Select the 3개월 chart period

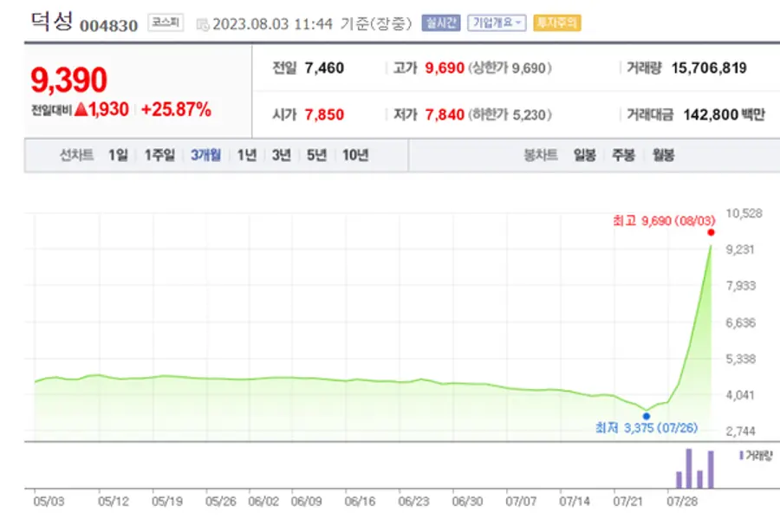205,155
